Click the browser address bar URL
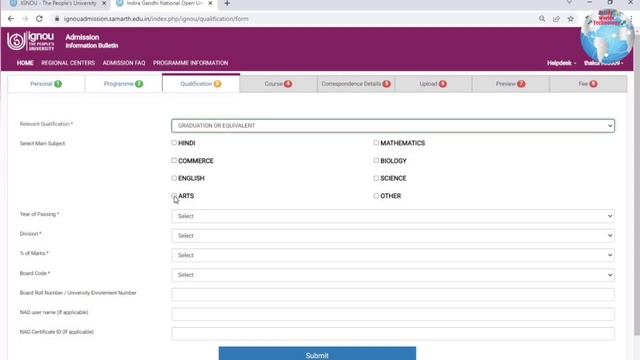The height and width of the screenshot is (360, 640). tap(156, 19)
